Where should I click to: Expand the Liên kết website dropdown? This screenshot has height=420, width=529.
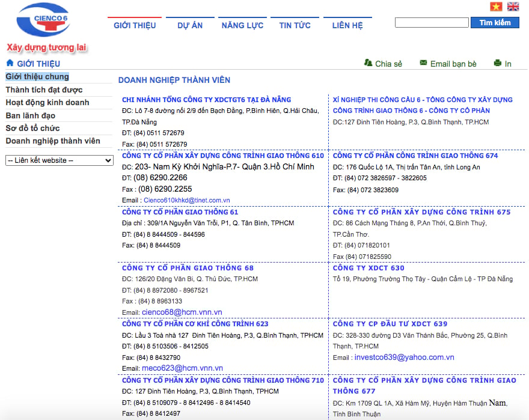coord(59,160)
